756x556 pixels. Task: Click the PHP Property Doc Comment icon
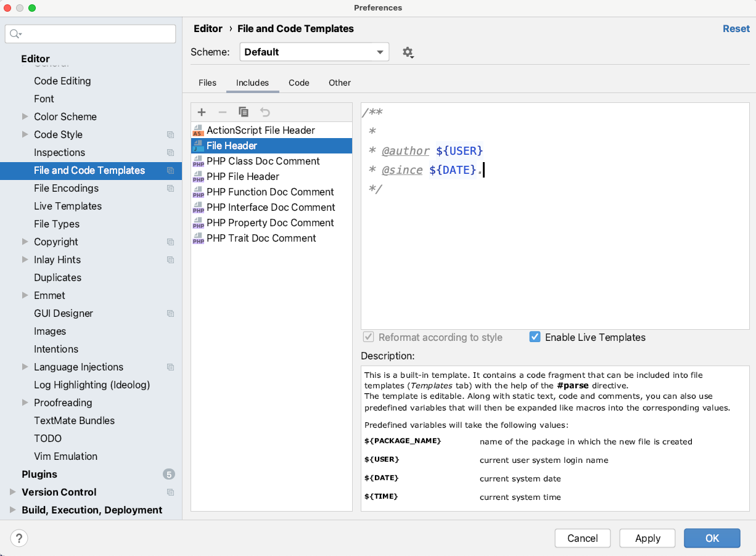pyautogui.click(x=198, y=223)
